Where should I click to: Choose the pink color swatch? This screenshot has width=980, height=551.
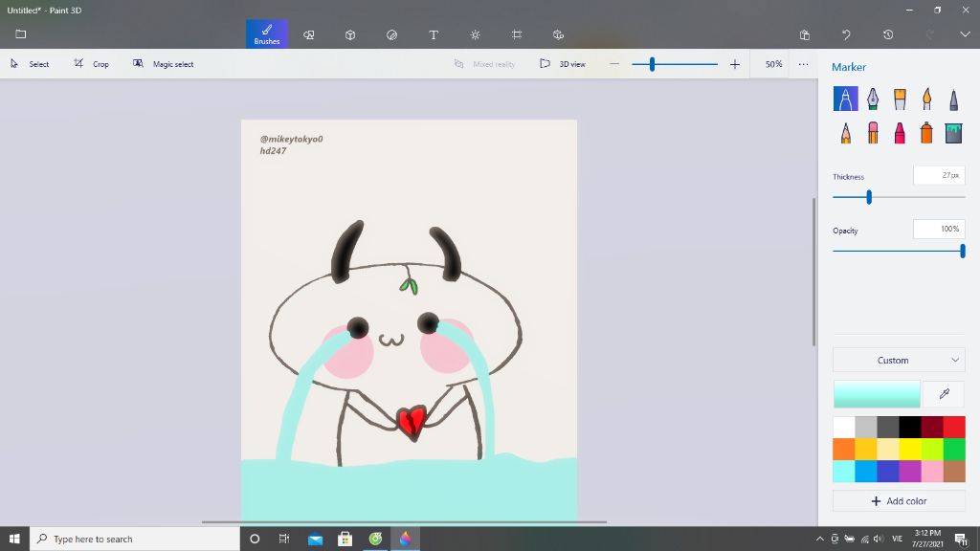click(932, 471)
